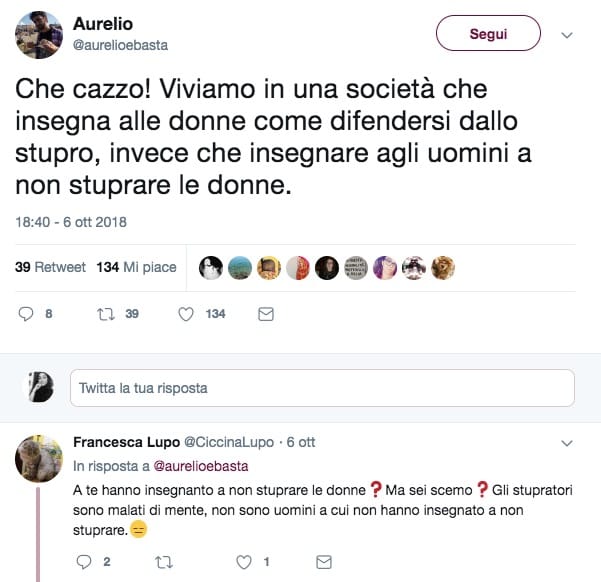This screenshot has height=582, width=601.
Task: Expand Francesca Lupo's reply options menu
Action: point(567,442)
